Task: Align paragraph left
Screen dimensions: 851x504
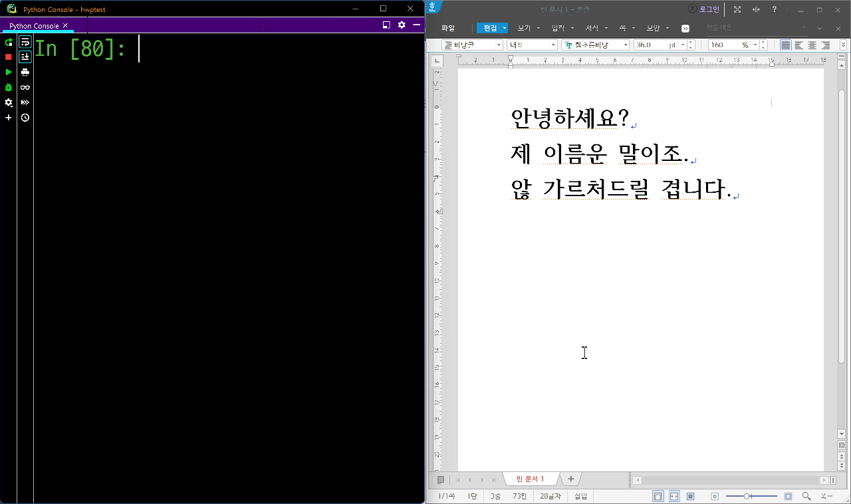Action: [799, 45]
